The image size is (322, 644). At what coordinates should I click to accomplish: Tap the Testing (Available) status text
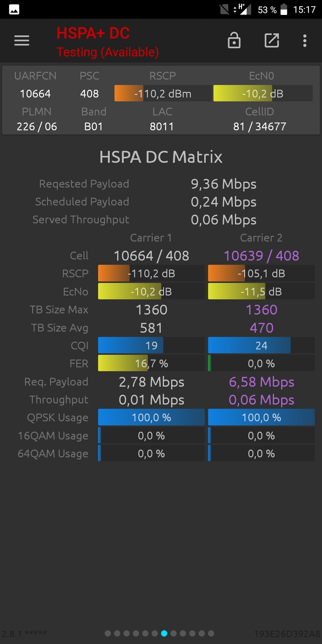(x=108, y=52)
